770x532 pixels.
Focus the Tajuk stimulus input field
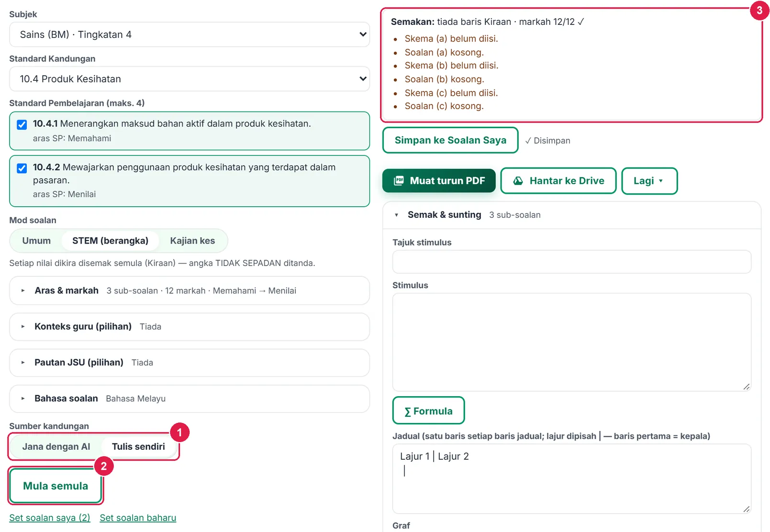pos(572,262)
